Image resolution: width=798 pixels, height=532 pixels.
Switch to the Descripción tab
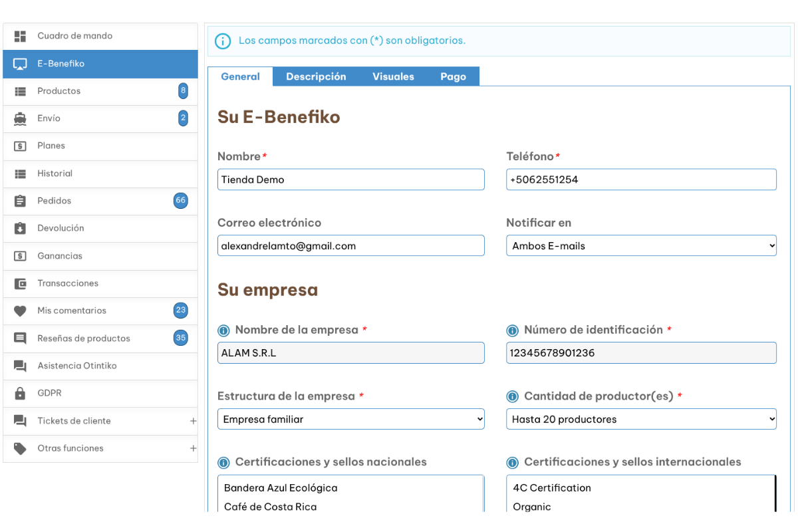point(316,76)
